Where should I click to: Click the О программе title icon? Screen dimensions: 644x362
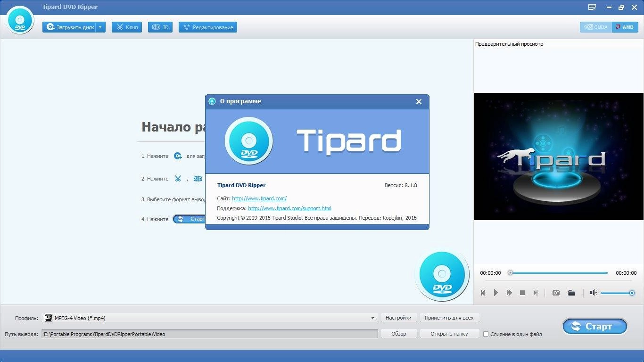click(x=212, y=101)
